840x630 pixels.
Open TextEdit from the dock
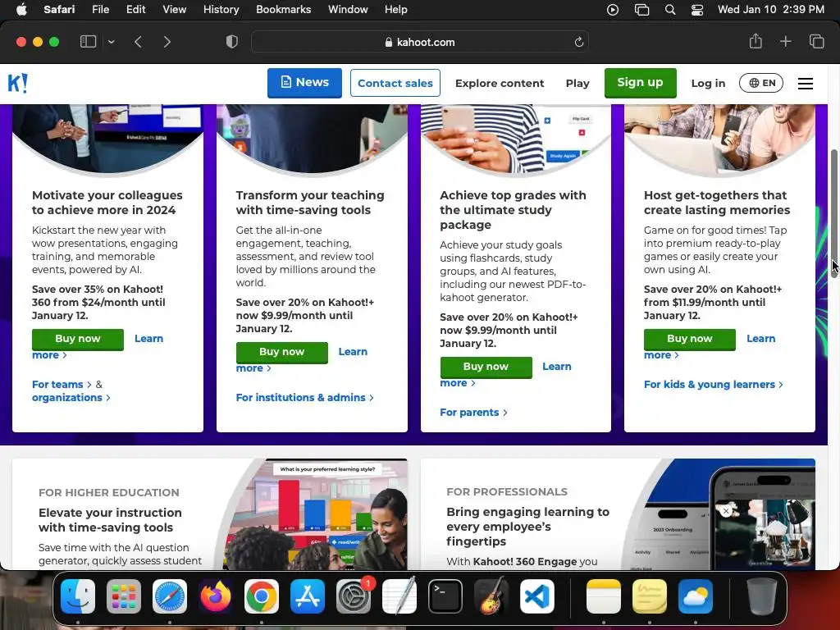coord(399,596)
